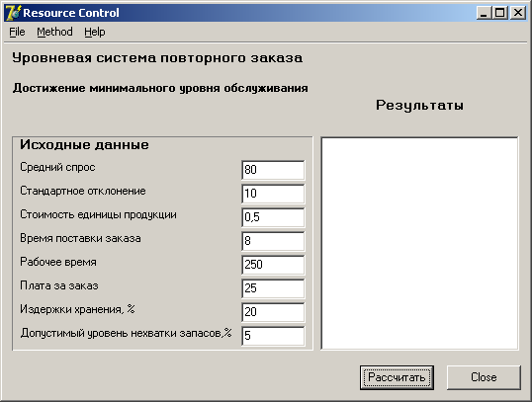Click the Стандартное отклонение label
Viewport: 532px width, 402px height.
click(83, 191)
